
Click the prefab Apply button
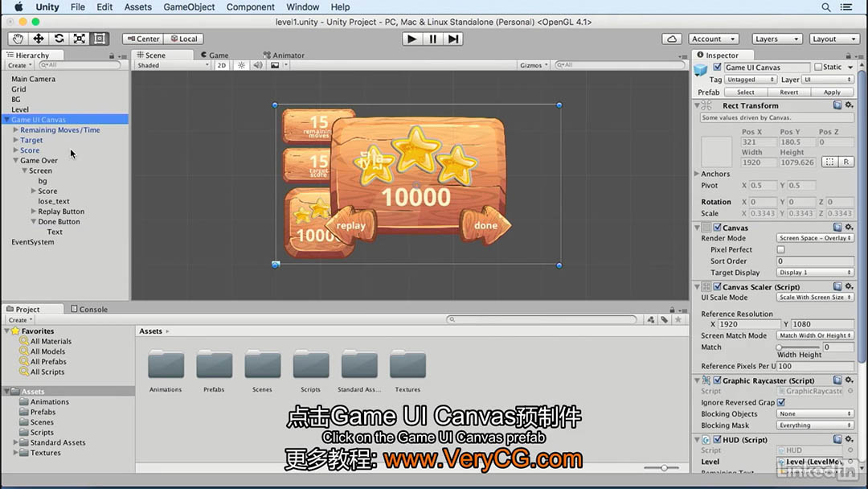tap(832, 92)
